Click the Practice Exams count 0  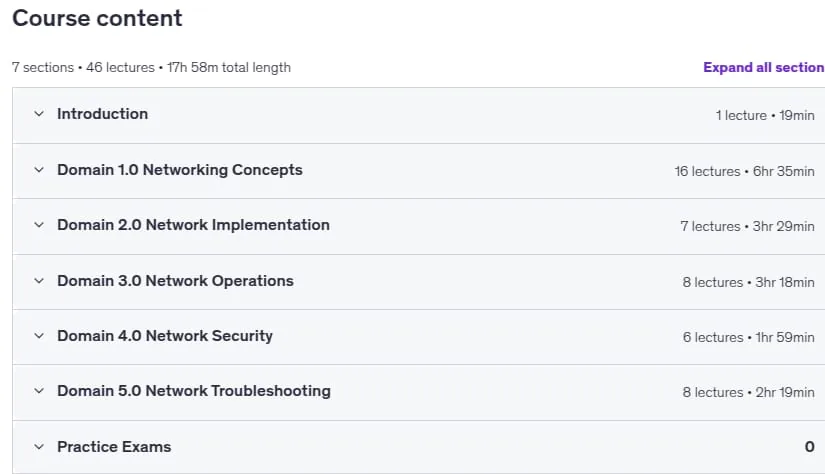[x=809, y=447]
